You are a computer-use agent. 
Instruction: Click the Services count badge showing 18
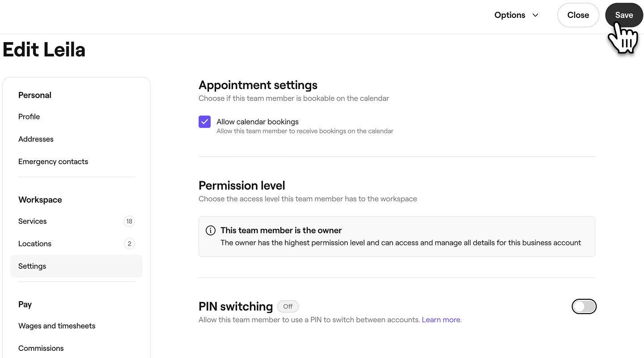[x=129, y=221]
